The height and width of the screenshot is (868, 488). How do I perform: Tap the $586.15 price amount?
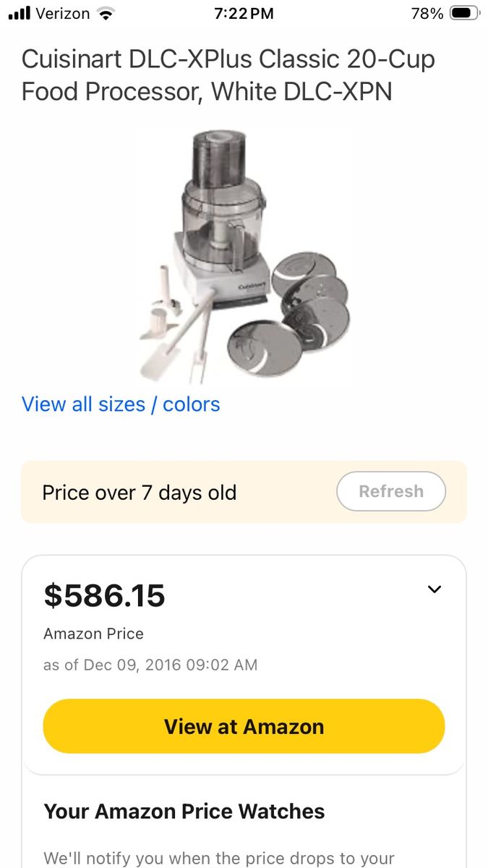click(105, 595)
